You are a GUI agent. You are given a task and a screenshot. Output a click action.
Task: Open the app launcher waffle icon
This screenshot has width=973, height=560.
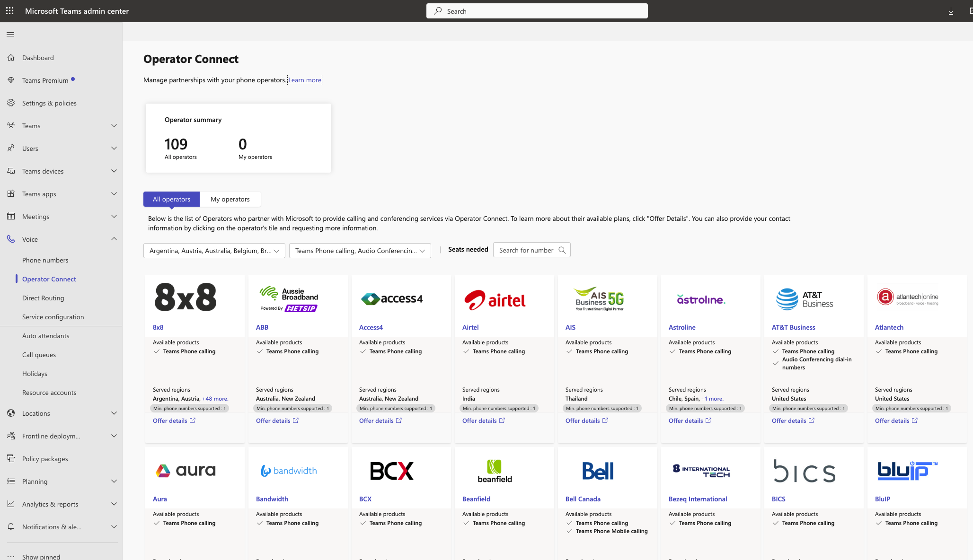pos(9,10)
